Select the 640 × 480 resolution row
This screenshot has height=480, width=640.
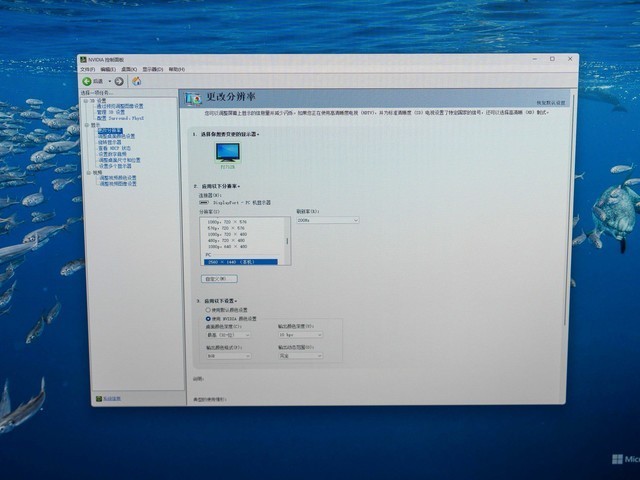click(x=227, y=247)
